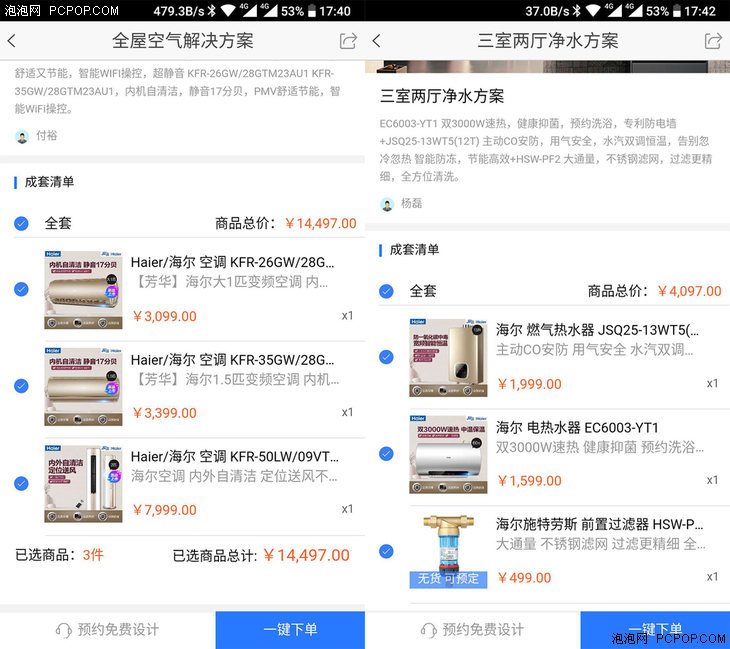The width and height of the screenshot is (730, 649).
Task: Click 成套清单 heading on left page
Action: 49,182
